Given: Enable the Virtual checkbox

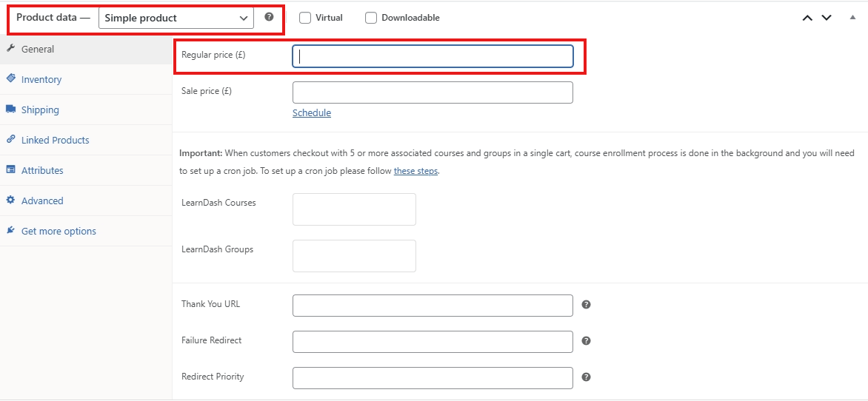Looking at the screenshot, I should (x=305, y=18).
